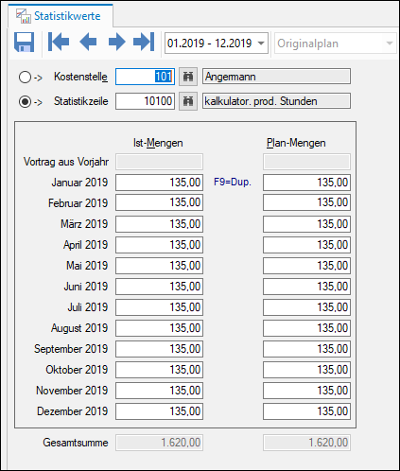
Task: Click Plan-Mengen field for März 2019
Action: 307,224
